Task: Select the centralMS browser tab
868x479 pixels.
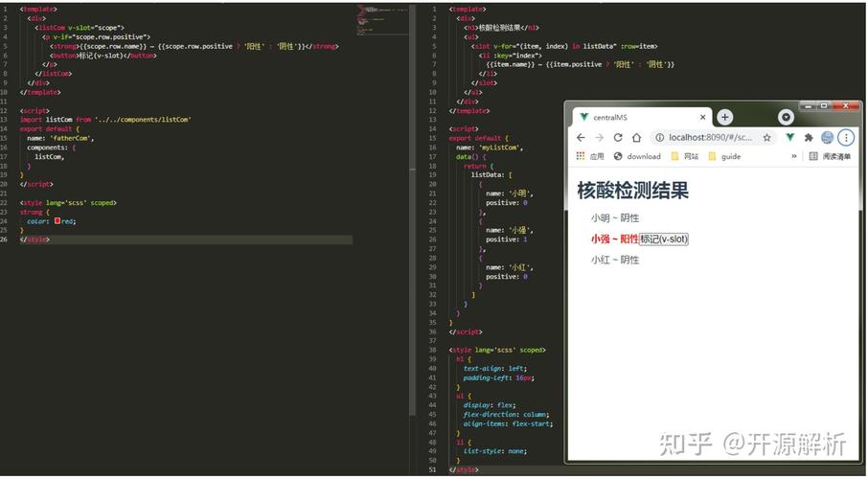Action: (642, 117)
